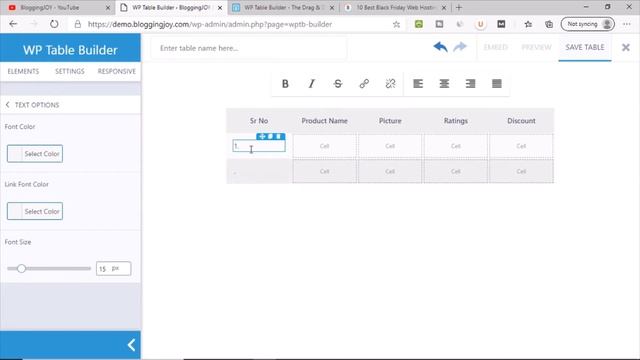640x360 pixels.
Task: Click the move handle on selected text element
Action: click(x=262, y=136)
